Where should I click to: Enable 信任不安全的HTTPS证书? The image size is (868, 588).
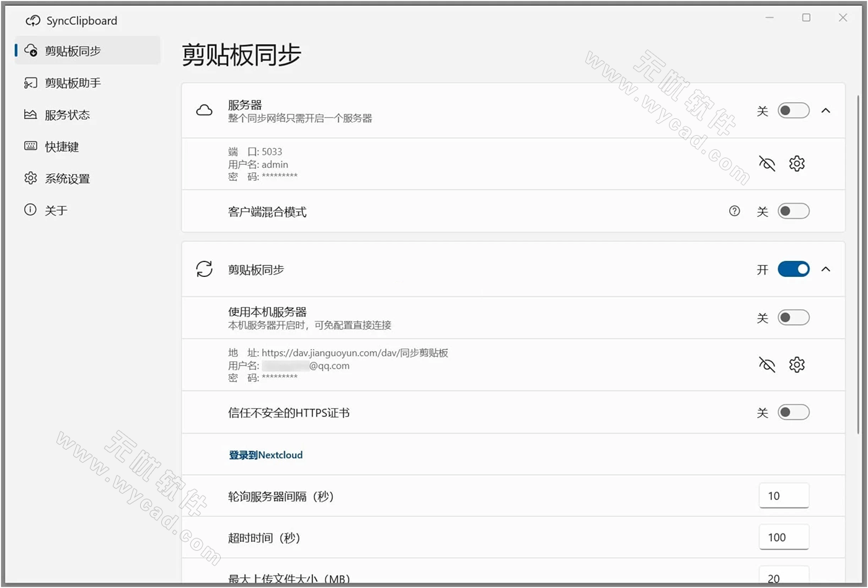pyautogui.click(x=792, y=411)
